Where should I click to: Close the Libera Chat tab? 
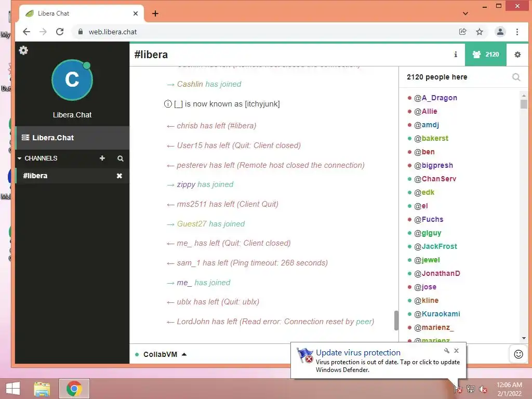pos(136,14)
